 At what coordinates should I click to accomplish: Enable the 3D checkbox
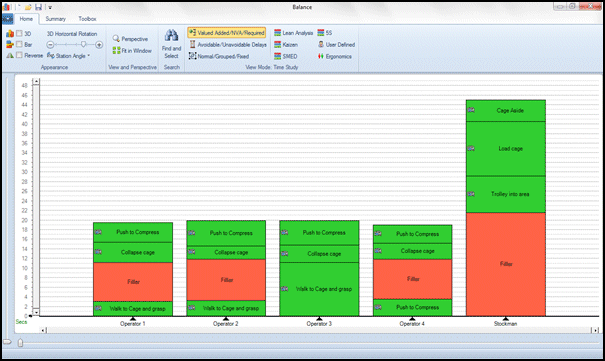(x=19, y=34)
